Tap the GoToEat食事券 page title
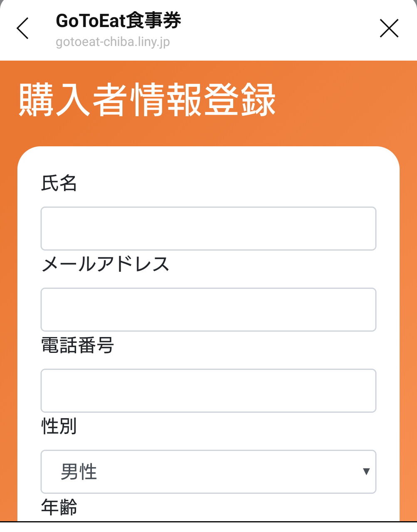 pyautogui.click(x=118, y=21)
